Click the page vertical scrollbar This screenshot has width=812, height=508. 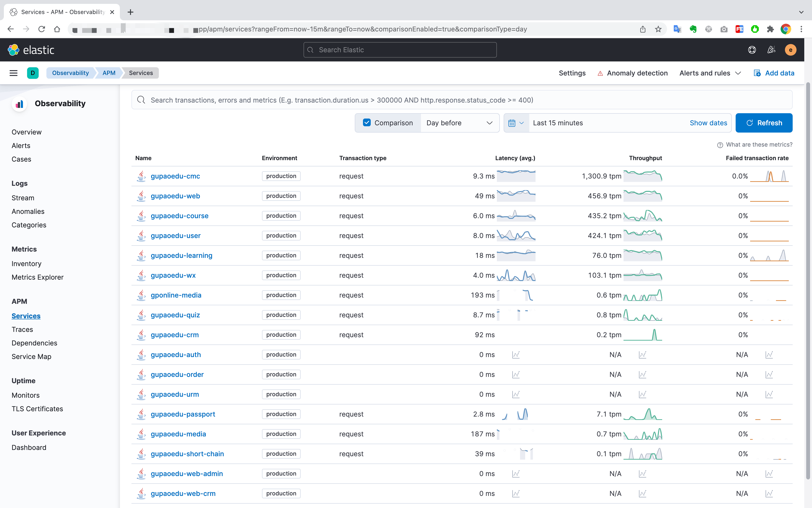(x=808, y=281)
